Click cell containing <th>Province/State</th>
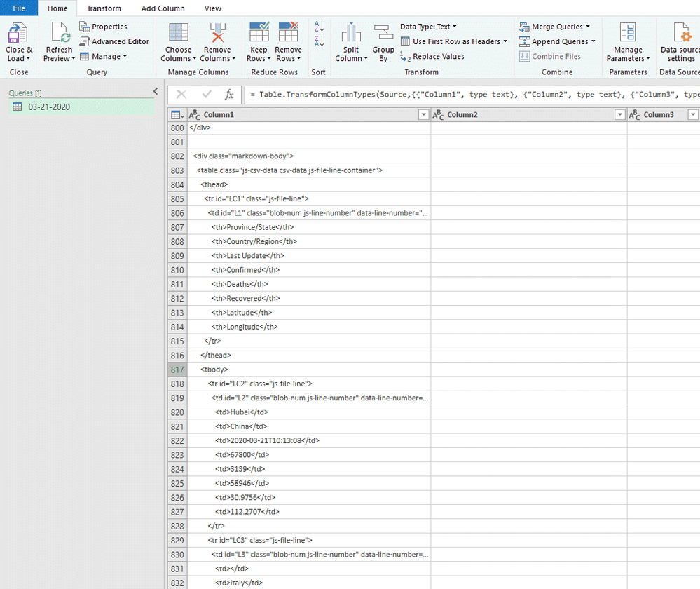 pyautogui.click(x=309, y=227)
